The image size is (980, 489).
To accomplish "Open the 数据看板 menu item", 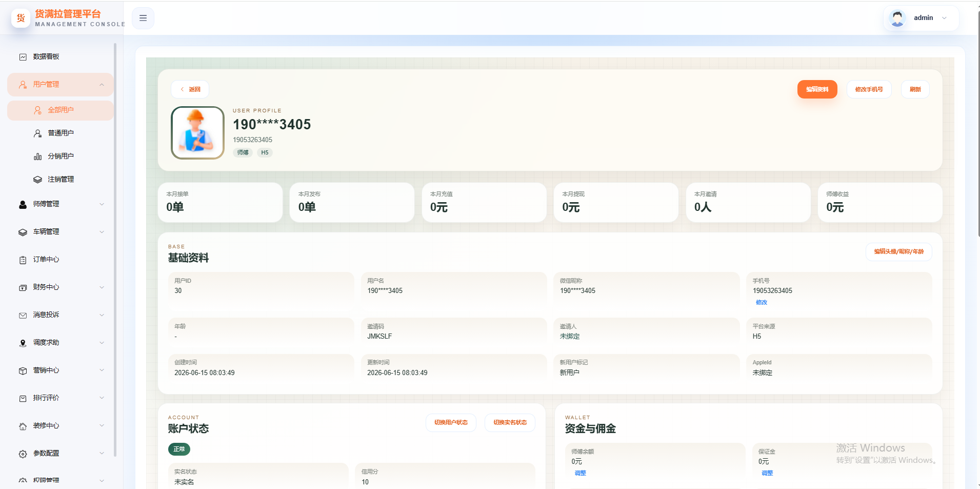I will [61, 57].
